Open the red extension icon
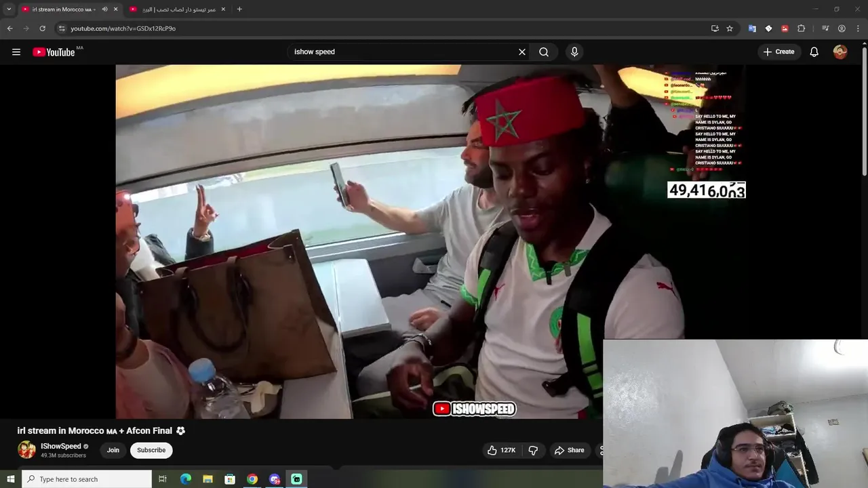 tap(785, 28)
